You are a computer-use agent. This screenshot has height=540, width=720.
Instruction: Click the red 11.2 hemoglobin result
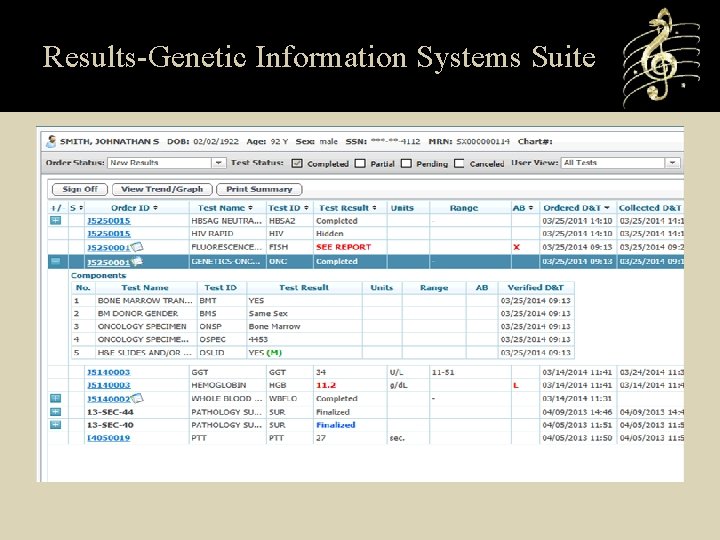(x=326, y=385)
